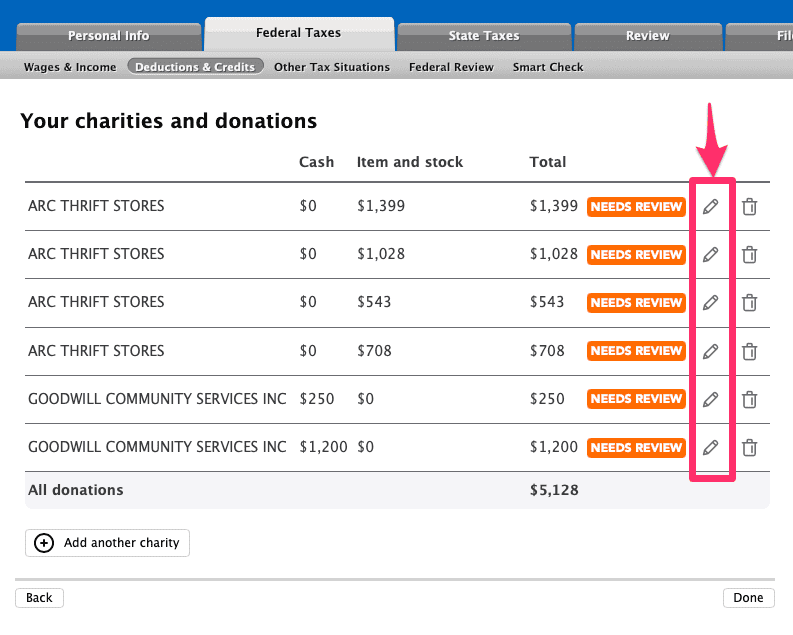Delete the $708 ARC Thrift Stores entry
This screenshot has width=793, height=635.
click(x=749, y=351)
